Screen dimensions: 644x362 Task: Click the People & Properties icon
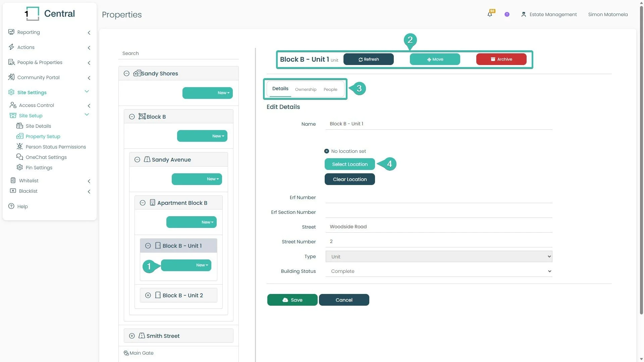coord(11,62)
